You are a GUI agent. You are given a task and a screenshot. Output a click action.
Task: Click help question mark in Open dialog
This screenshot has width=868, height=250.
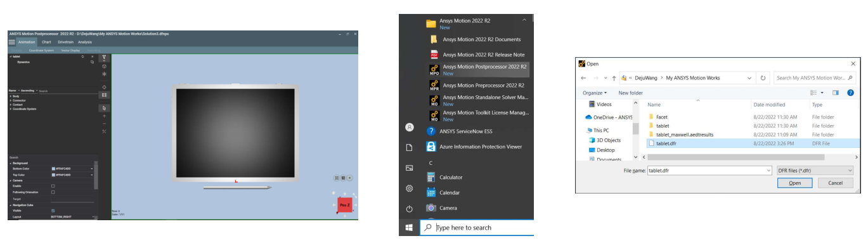tap(850, 93)
